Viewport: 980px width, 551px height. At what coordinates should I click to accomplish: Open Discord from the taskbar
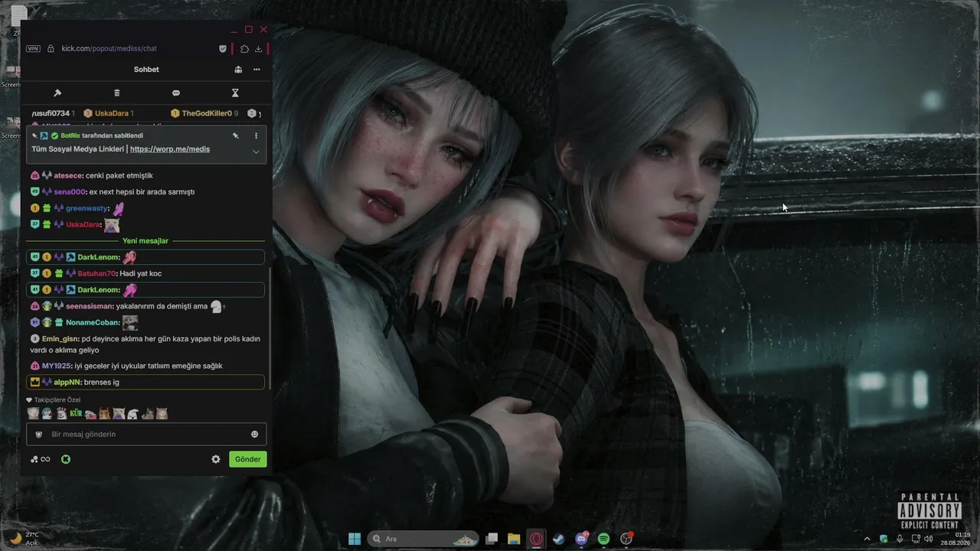pos(581,539)
